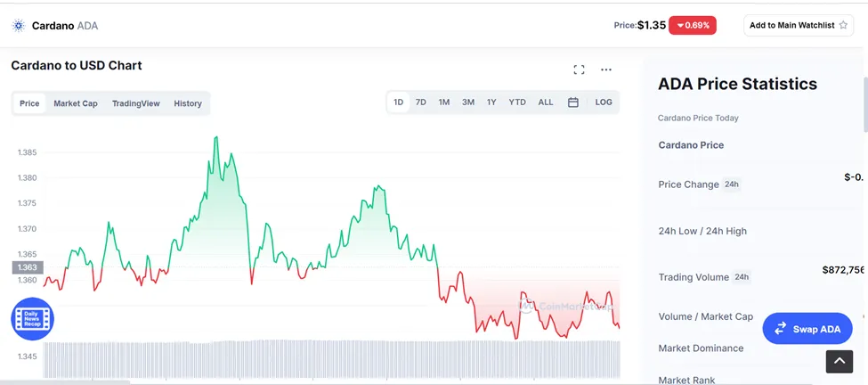Viewport: 868px width, 385px height.
Task: Click the Trading Volume row label
Action: [694, 277]
